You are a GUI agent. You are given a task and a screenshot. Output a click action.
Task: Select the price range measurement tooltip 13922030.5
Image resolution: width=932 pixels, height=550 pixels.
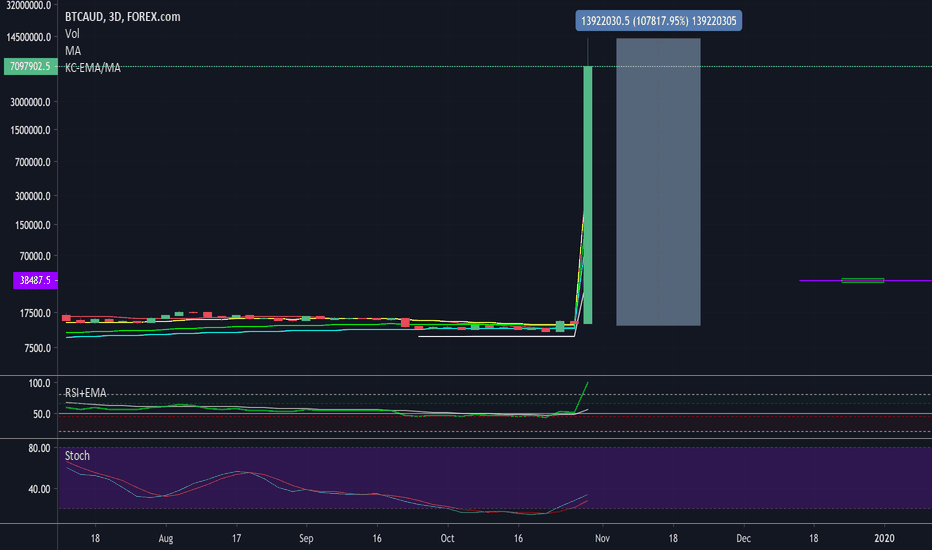point(659,21)
